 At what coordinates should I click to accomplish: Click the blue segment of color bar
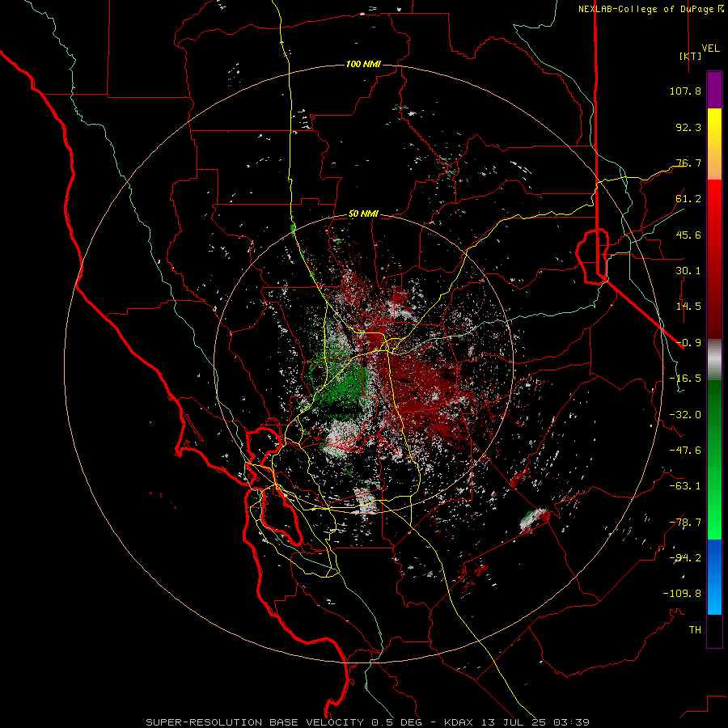click(x=714, y=577)
